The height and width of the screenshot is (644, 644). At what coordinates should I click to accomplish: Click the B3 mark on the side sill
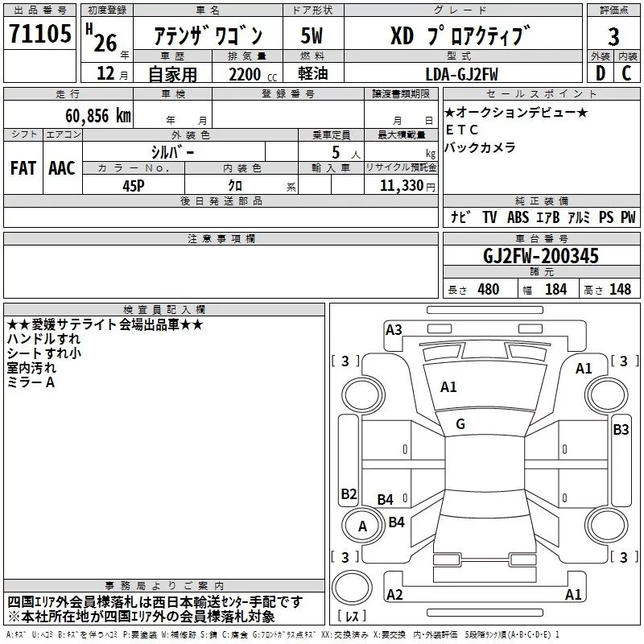coord(621,430)
